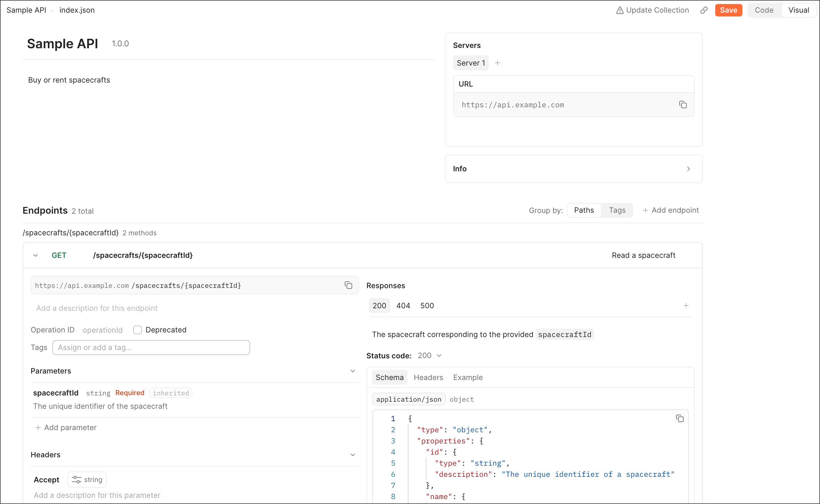Open the Status code 200 dropdown

(x=430, y=356)
